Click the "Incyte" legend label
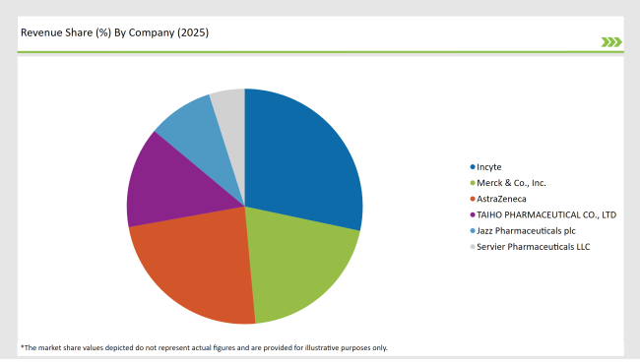Viewport: 640px width, 364px height. click(489, 167)
